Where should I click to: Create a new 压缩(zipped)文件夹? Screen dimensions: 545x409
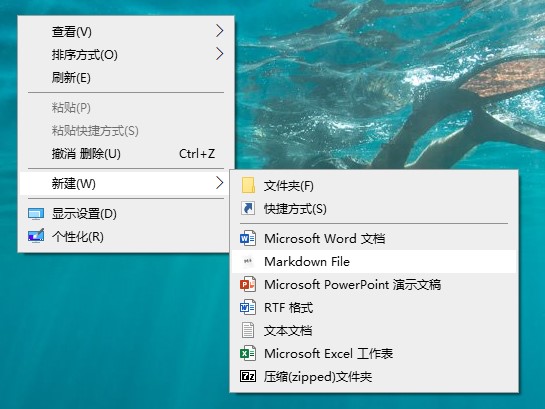[x=374, y=376]
